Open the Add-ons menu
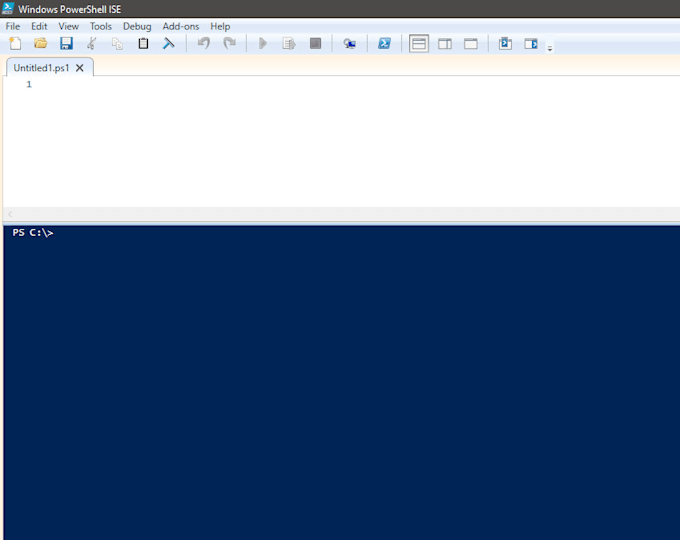This screenshot has width=680, height=540. (181, 26)
